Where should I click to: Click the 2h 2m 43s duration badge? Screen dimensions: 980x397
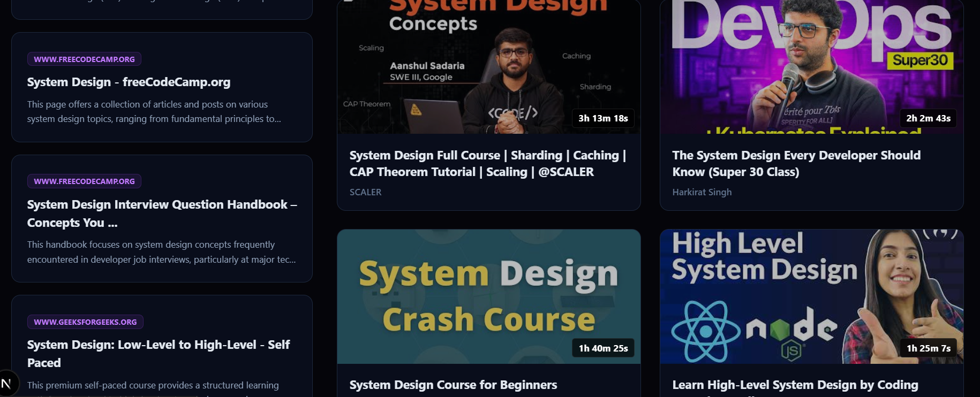tap(928, 118)
